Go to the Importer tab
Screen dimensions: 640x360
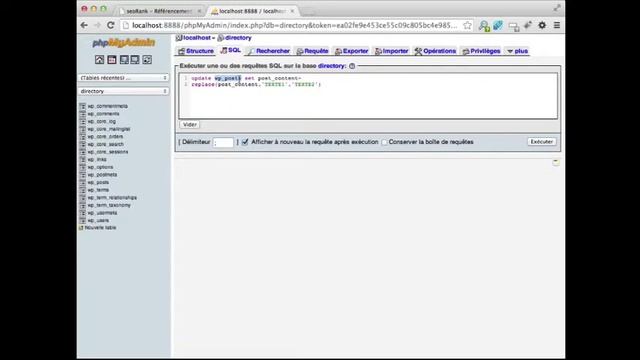[x=391, y=51]
